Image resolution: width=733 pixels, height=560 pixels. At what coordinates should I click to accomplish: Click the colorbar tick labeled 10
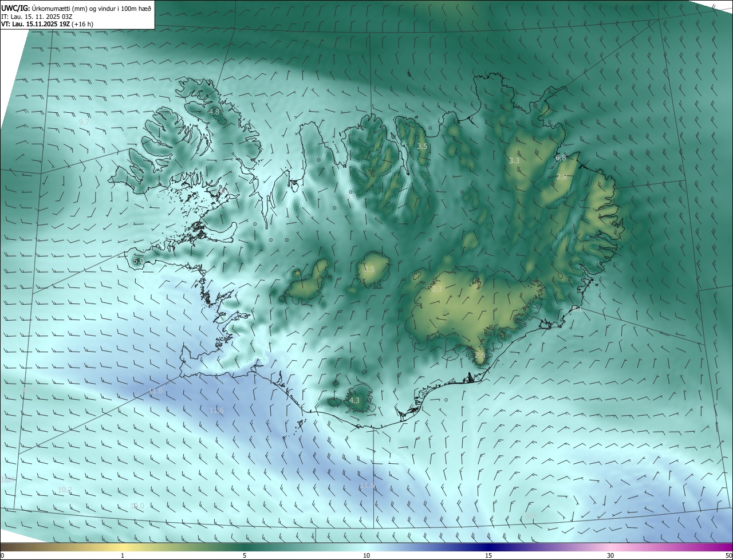coord(366,556)
